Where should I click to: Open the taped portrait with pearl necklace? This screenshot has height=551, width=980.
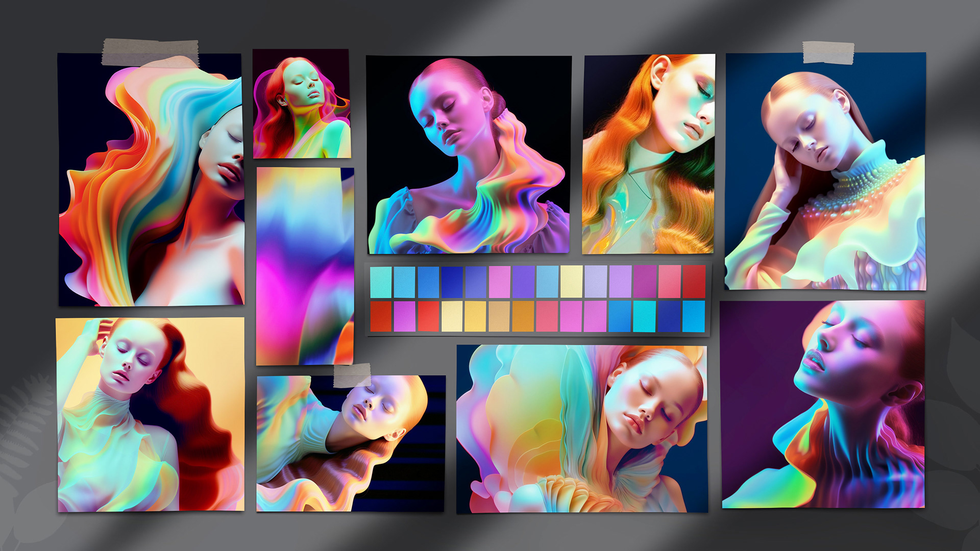click(825, 171)
